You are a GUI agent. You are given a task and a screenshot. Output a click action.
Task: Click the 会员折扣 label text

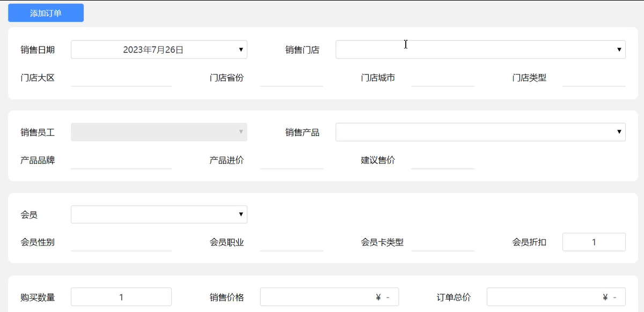pyautogui.click(x=529, y=242)
